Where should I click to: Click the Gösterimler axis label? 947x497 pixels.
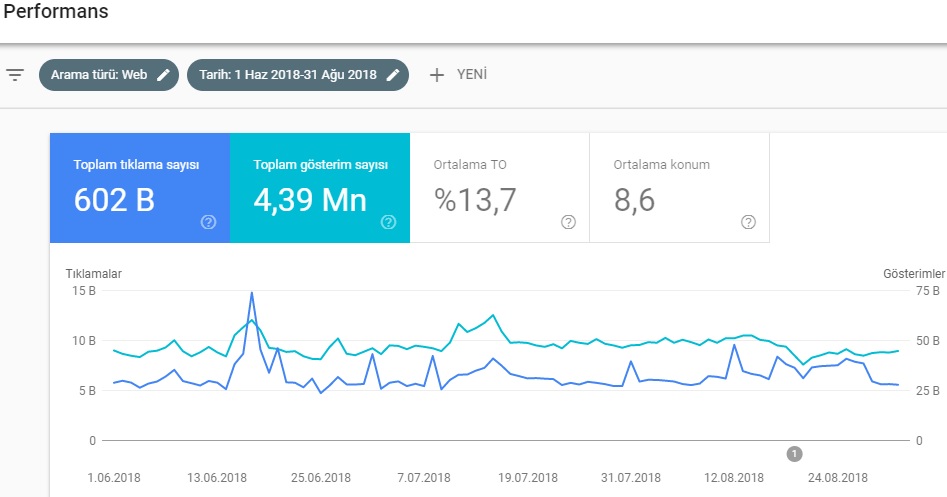tap(913, 273)
